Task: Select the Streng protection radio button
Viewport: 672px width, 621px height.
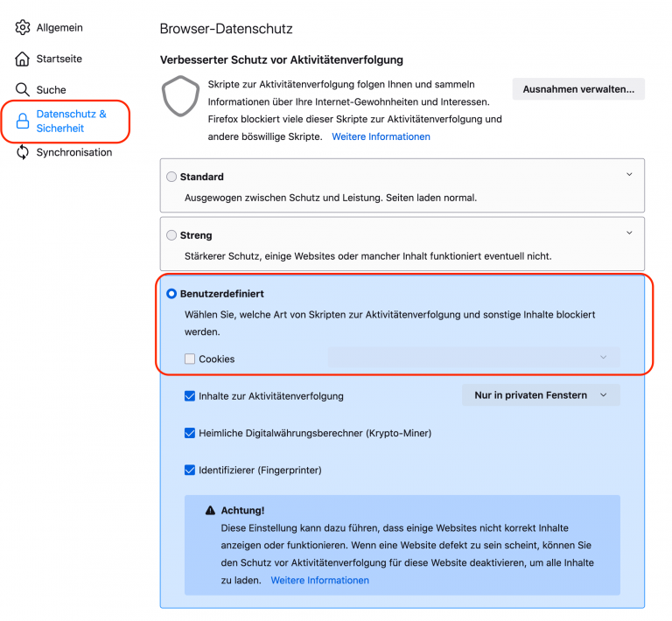Action: click(171, 235)
